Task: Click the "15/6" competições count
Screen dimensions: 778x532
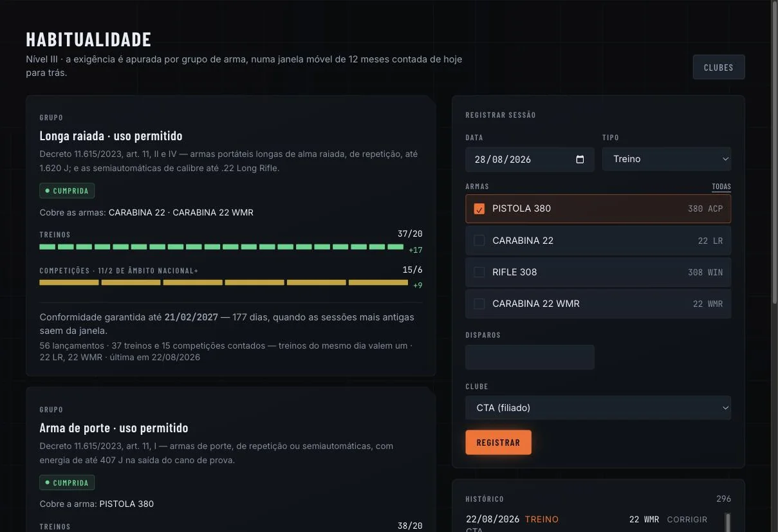Action: tap(412, 270)
